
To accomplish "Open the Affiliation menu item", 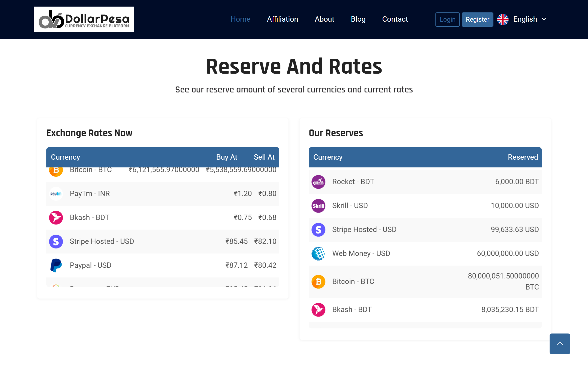I will point(282,19).
